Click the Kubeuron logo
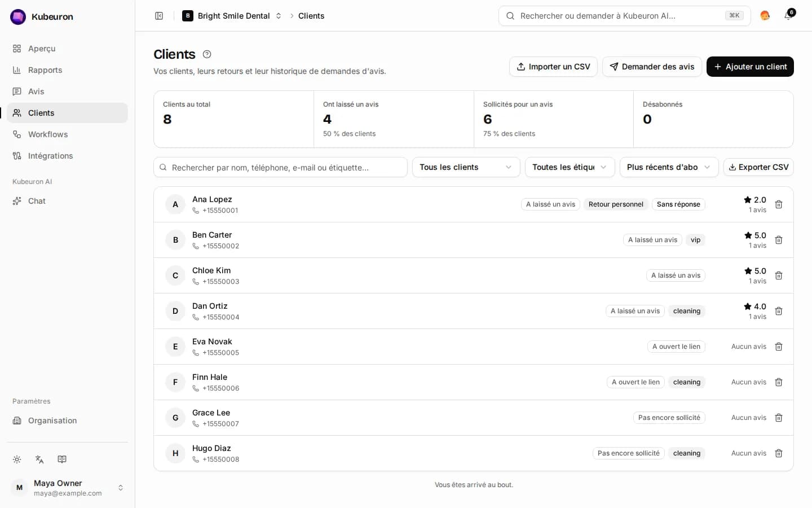Viewport: 812px width, 508px height. tap(18, 17)
